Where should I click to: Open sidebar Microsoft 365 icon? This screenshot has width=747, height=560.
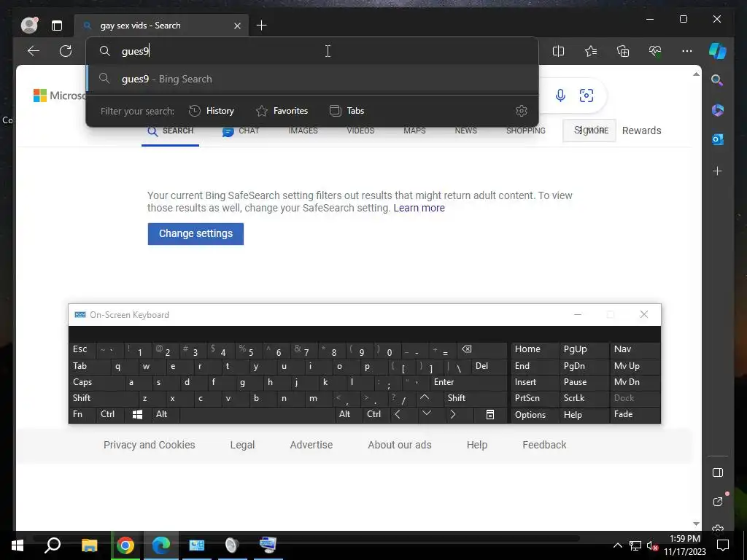click(718, 110)
